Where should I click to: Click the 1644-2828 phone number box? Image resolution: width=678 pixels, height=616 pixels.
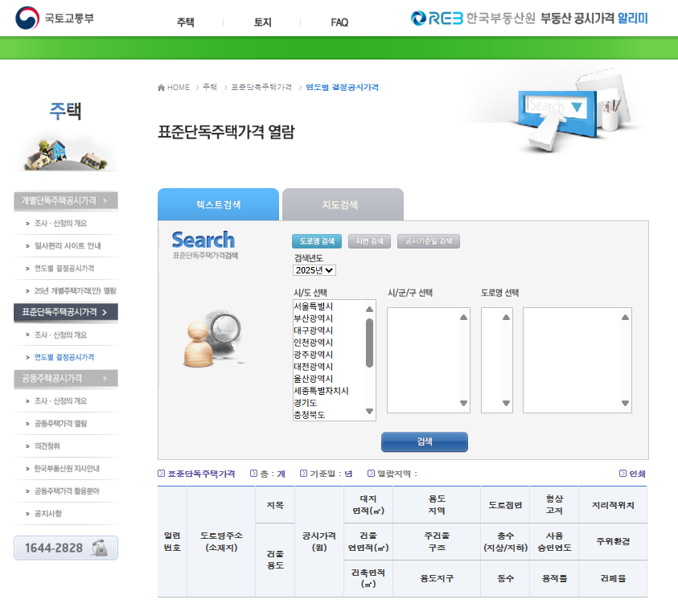66,548
